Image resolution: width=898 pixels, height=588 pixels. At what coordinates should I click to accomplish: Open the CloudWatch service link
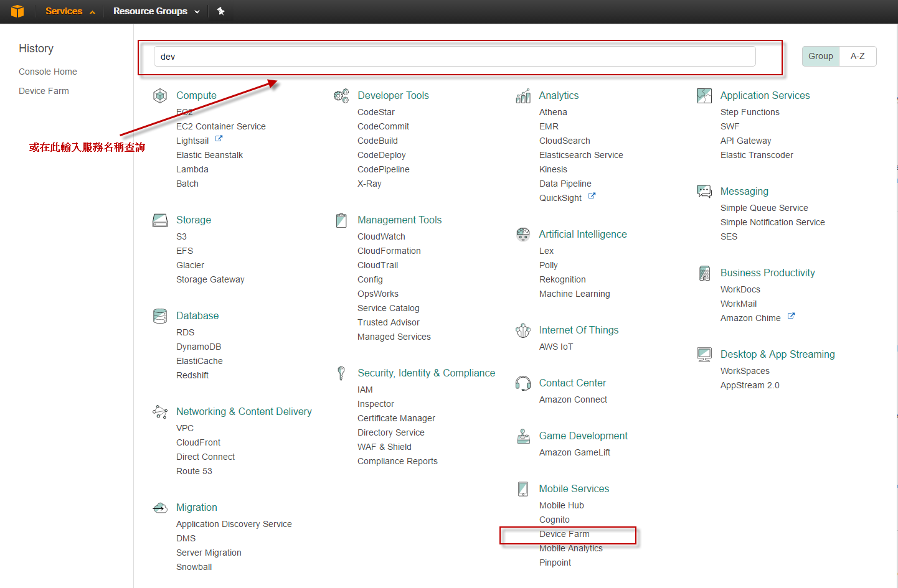(381, 236)
